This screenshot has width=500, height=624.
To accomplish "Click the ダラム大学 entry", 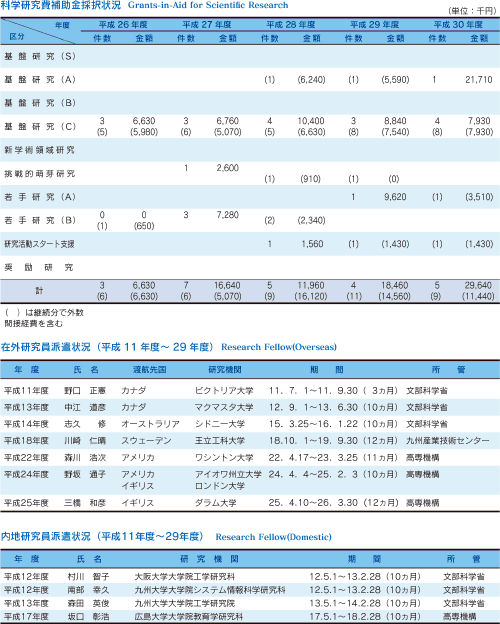I will [215, 503].
